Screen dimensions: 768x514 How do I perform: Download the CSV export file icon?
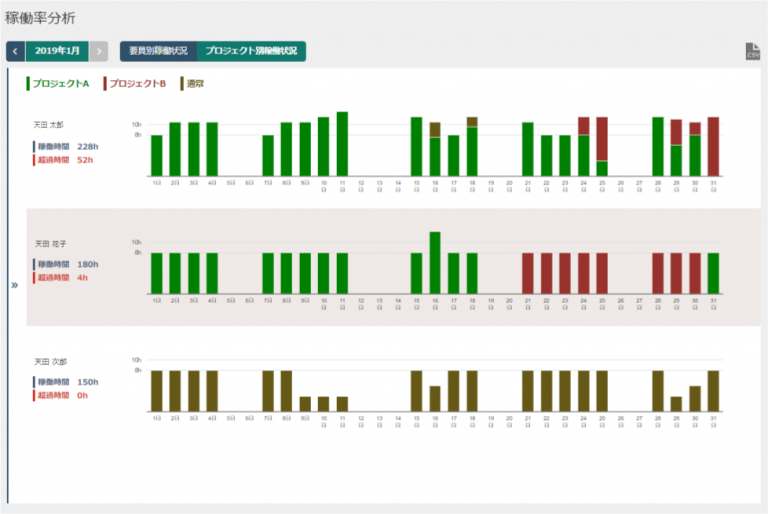coord(753,51)
